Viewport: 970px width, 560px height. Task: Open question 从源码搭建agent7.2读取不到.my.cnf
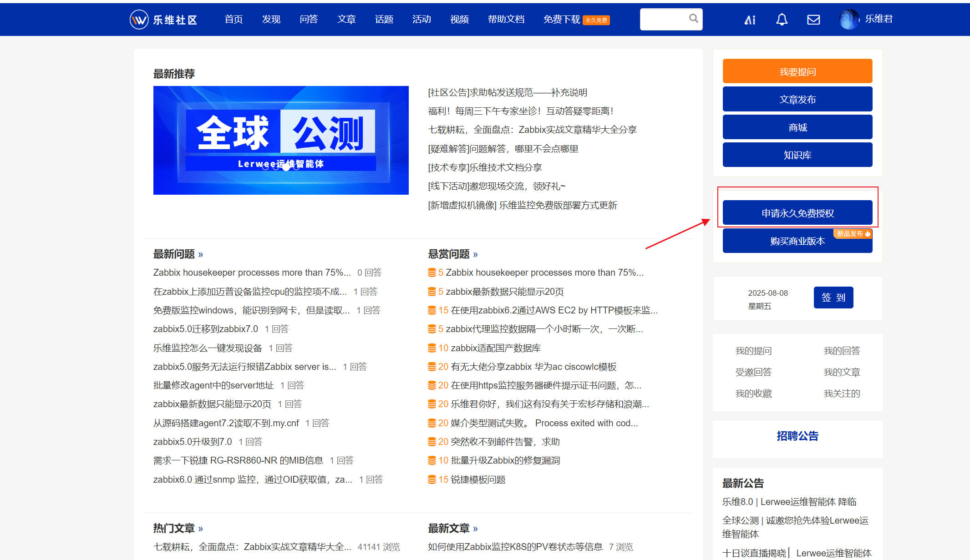point(226,423)
